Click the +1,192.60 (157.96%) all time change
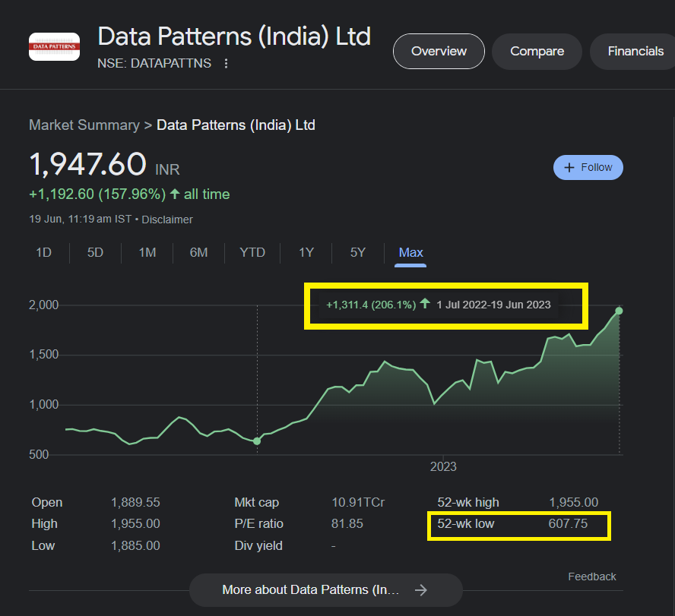The width and height of the screenshot is (675, 616). [129, 194]
